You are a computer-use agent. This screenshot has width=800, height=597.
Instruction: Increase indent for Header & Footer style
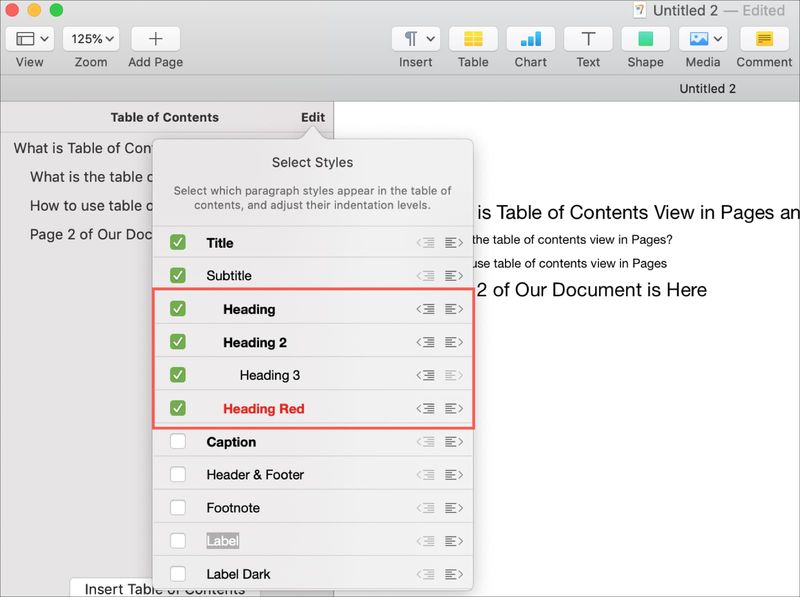[x=454, y=475]
